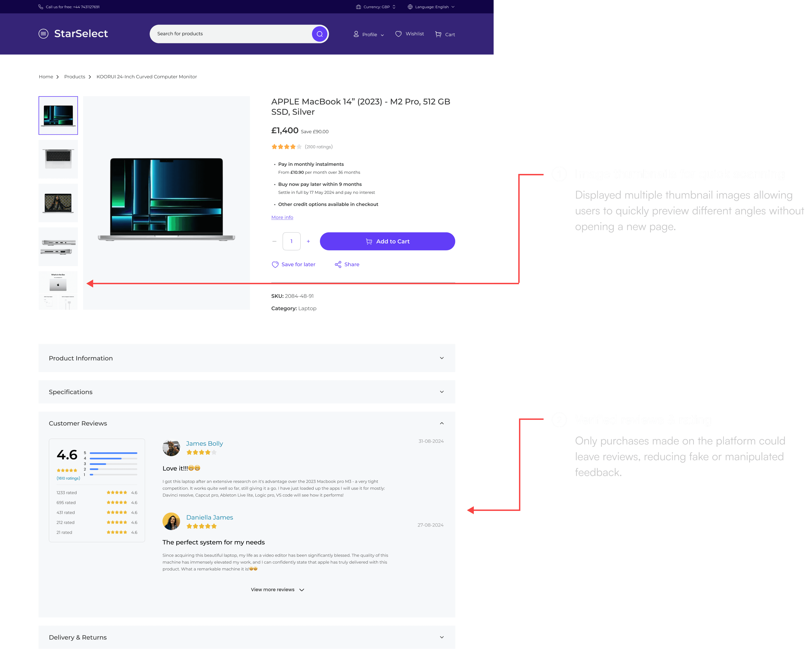The height and width of the screenshot is (665, 812).
Task: Click the Share icon
Action: pos(338,264)
